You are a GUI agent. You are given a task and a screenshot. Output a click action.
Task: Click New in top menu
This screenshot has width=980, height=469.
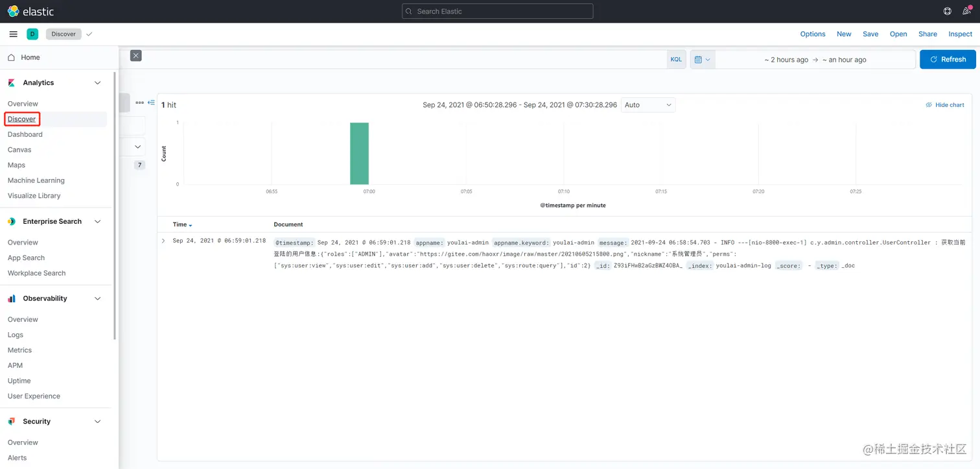point(844,34)
